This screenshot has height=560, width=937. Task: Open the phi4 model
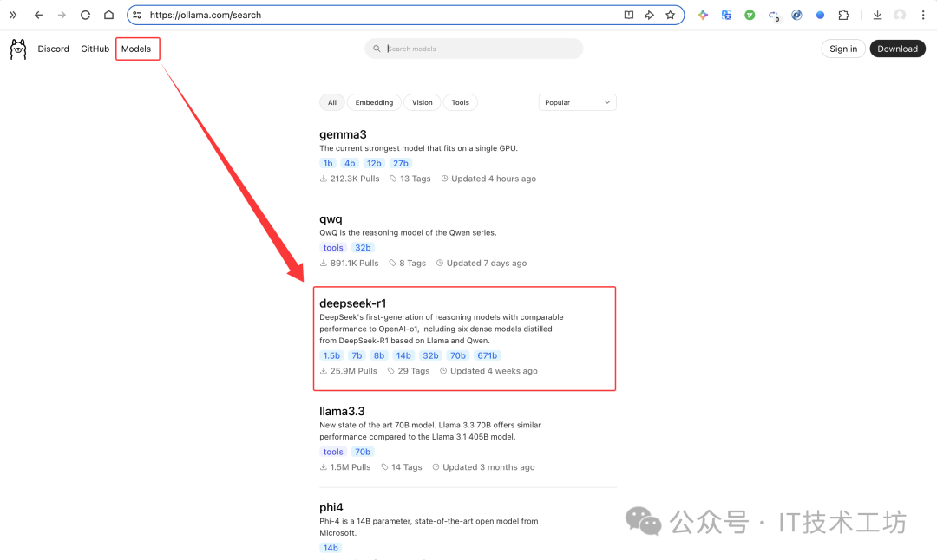coord(331,507)
